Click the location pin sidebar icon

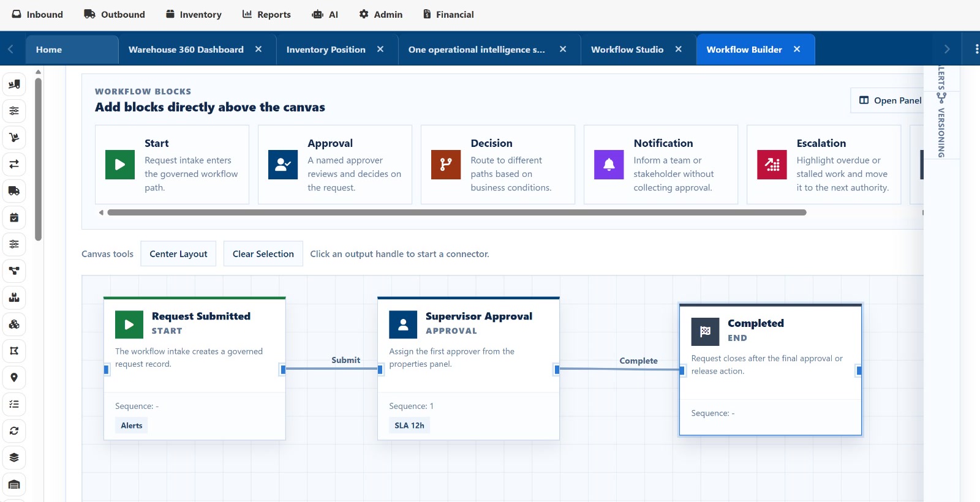click(14, 378)
